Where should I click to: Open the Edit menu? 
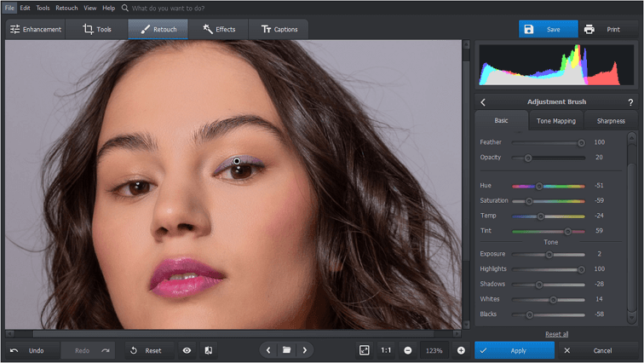[x=25, y=8]
